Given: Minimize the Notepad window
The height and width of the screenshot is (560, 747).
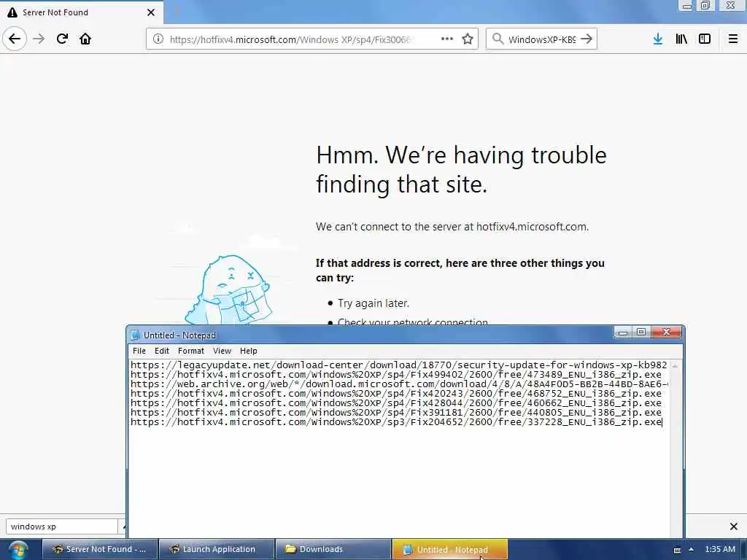Looking at the screenshot, I should point(623,332).
